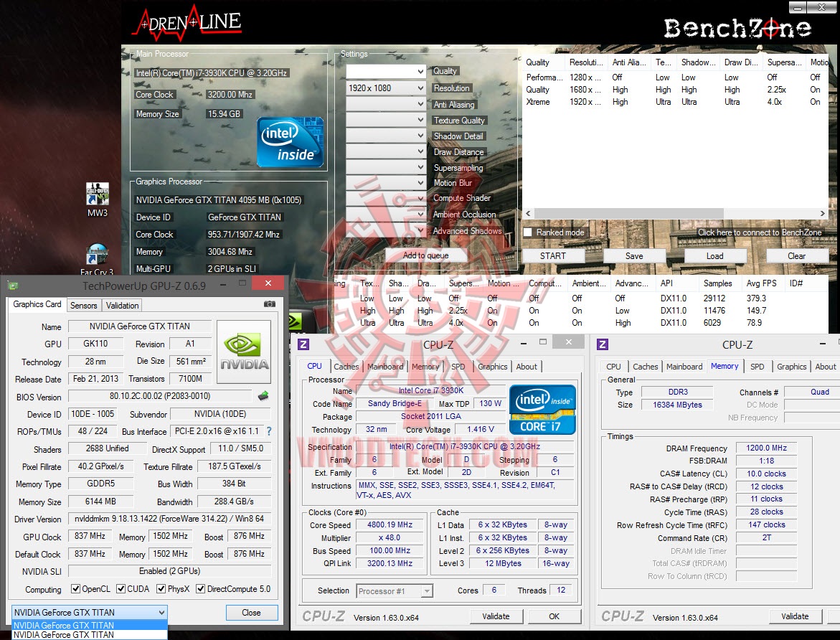Open the SPD tab in right CPU-Z
The image size is (840, 640).
(x=757, y=367)
